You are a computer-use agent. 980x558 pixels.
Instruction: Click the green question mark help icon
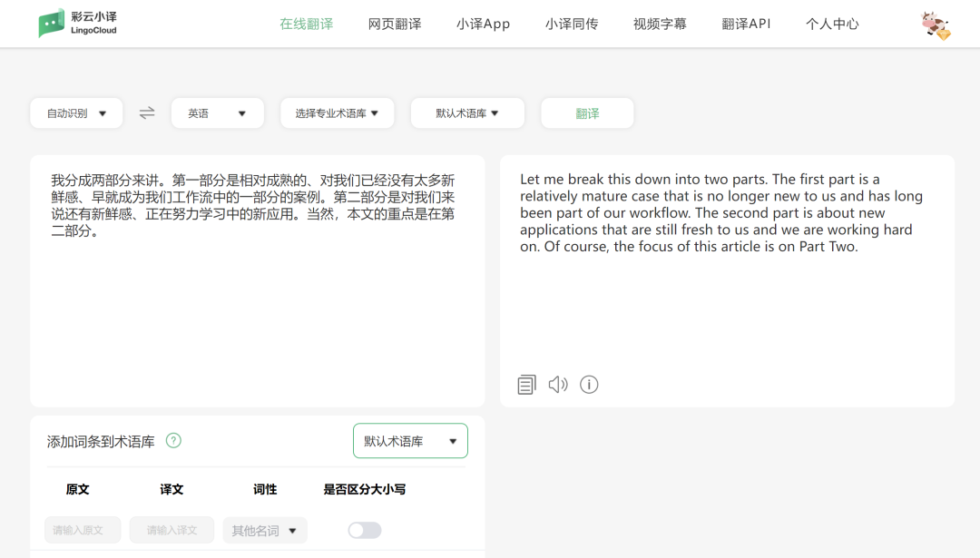(x=173, y=441)
